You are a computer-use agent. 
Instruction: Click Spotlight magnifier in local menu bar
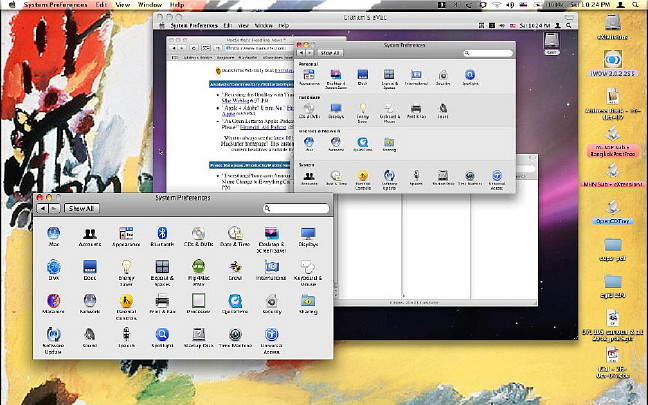(636, 5)
